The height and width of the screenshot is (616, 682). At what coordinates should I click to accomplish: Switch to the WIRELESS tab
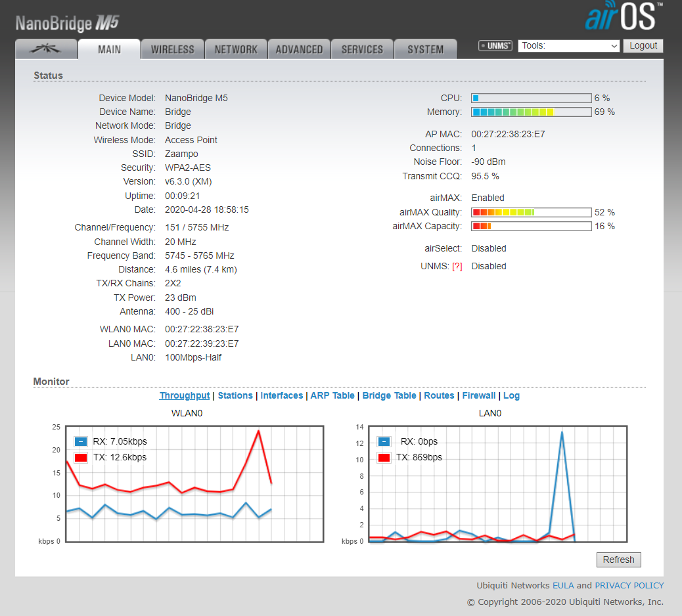pyautogui.click(x=173, y=49)
